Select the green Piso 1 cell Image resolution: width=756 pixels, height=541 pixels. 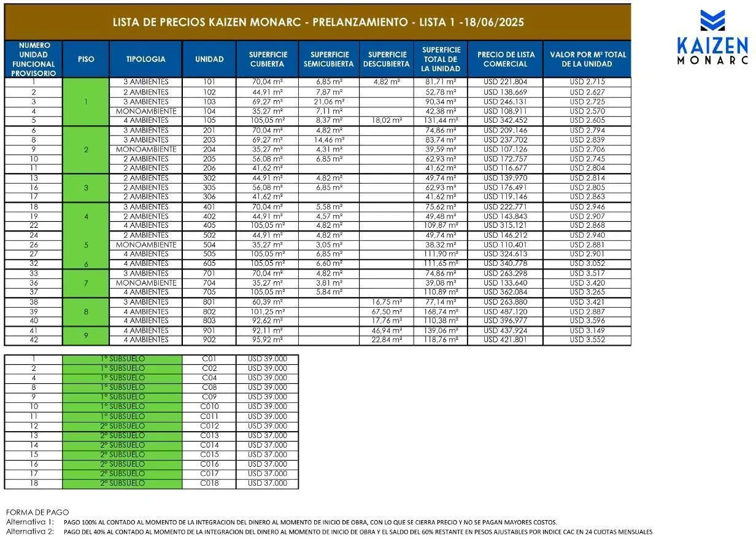coord(86,101)
